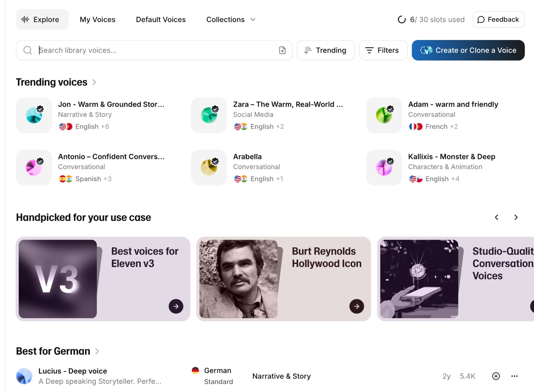Click the verified badge on Jon's voice avatar
Screen dimensions: 534x392
pos(40,109)
